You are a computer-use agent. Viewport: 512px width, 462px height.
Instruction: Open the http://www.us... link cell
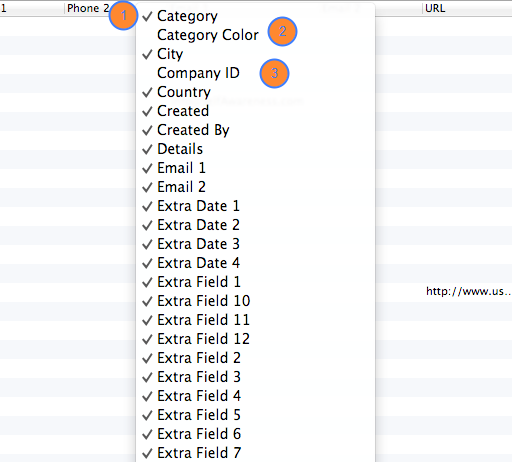click(468, 292)
